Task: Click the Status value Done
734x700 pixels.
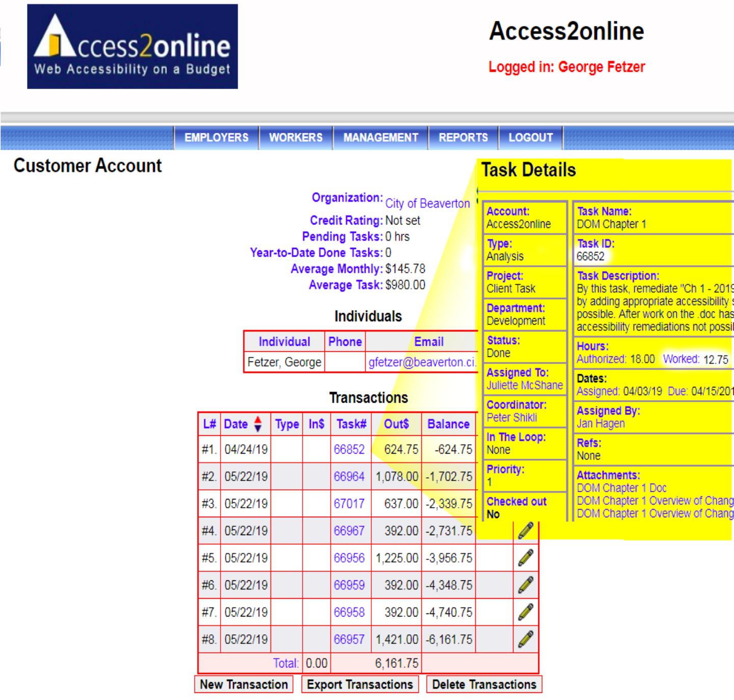Action: pos(498,353)
